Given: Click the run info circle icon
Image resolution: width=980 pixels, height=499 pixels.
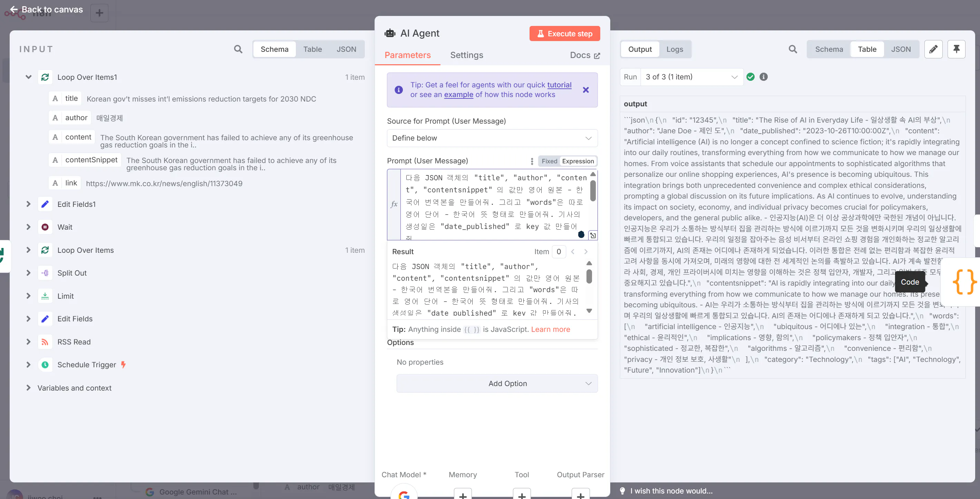Looking at the screenshot, I should point(764,77).
